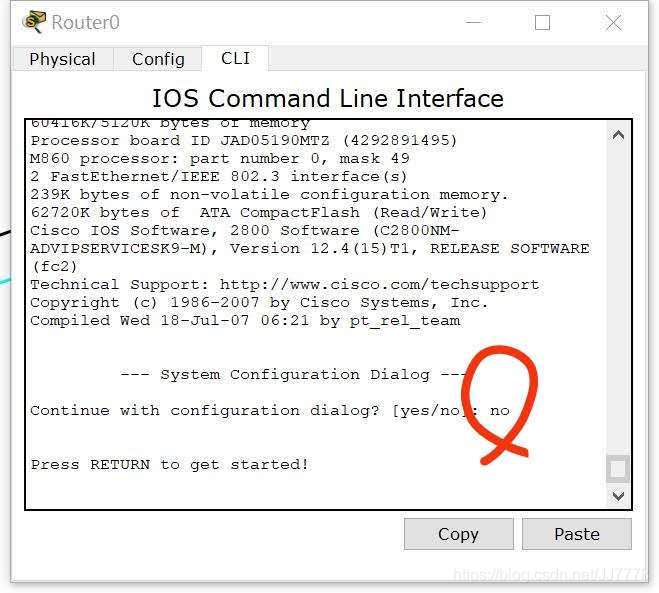Screen dimensions: 659x593
Task: Maximize the Router0 window
Action: 542,22
